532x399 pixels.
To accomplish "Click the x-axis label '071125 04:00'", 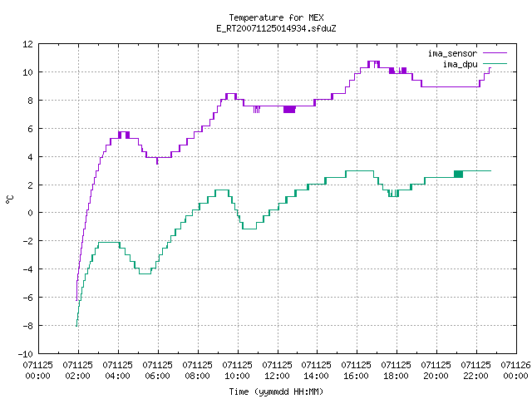I will [118, 371].
